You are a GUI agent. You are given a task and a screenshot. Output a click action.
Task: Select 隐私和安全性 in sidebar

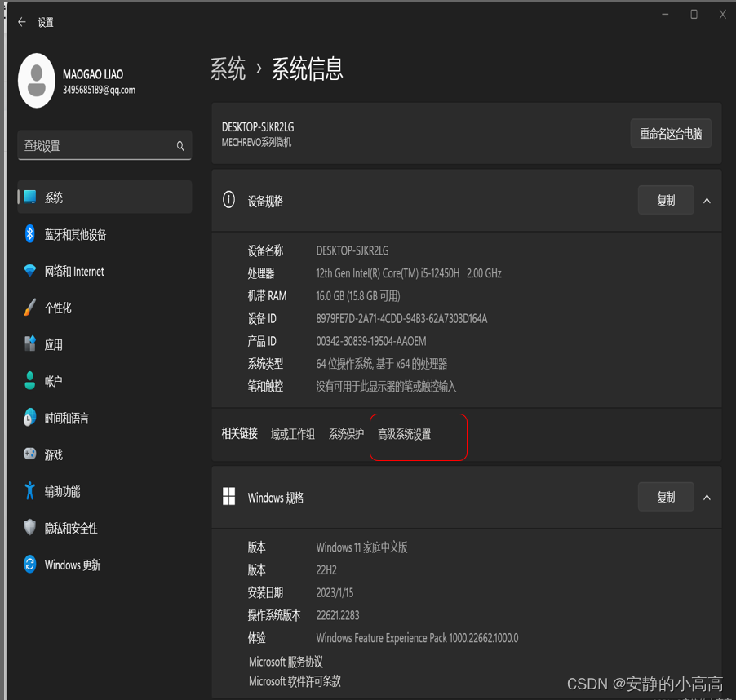tap(104, 527)
